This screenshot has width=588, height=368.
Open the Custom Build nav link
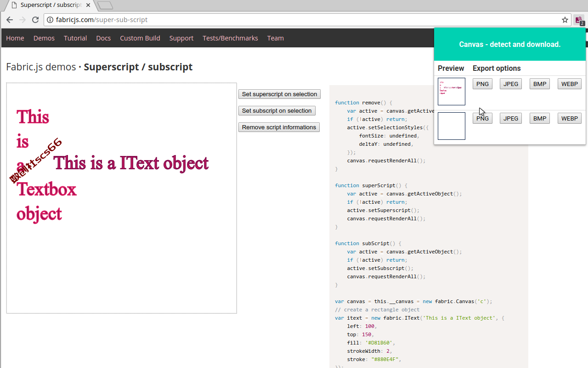[140, 38]
